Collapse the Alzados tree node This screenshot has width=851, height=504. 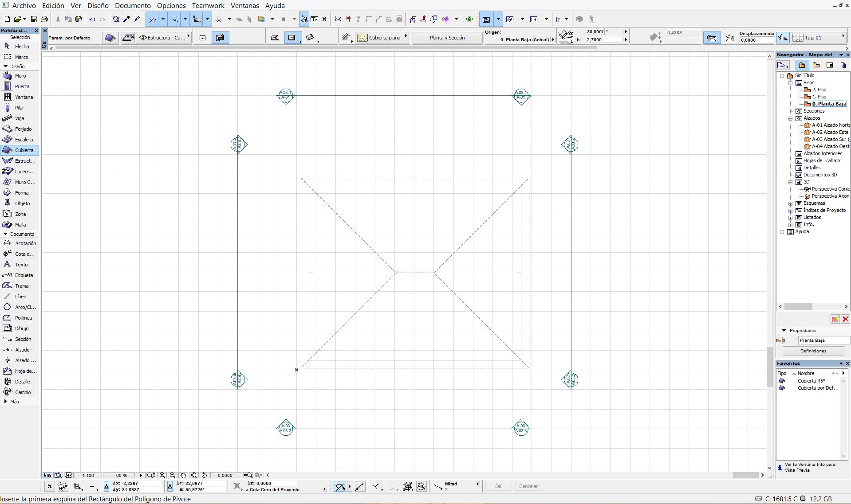pos(791,118)
